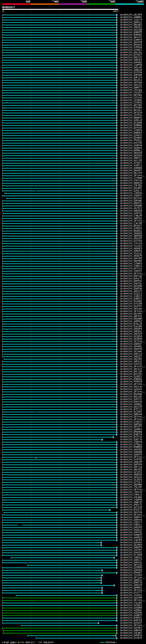Select label UniRef100_A3KQ06
The height and width of the screenshot is (644, 146).
click(131, 570)
